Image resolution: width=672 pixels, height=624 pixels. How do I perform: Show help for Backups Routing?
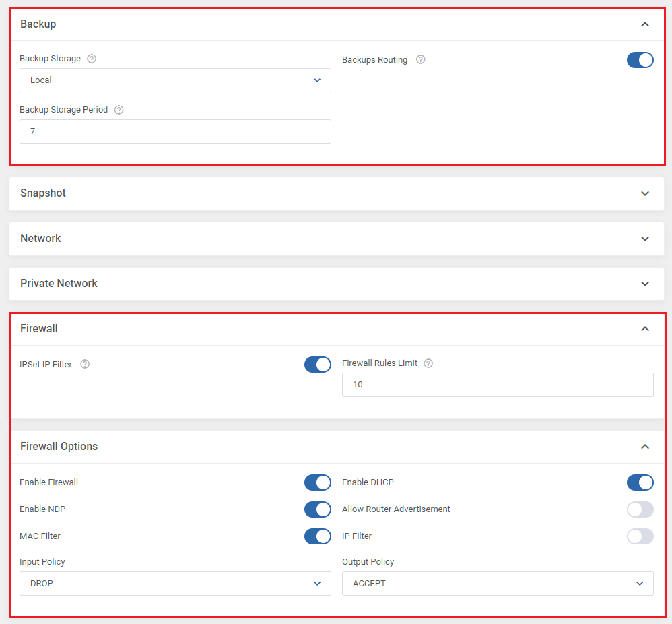pyautogui.click(x=421, y=59)
